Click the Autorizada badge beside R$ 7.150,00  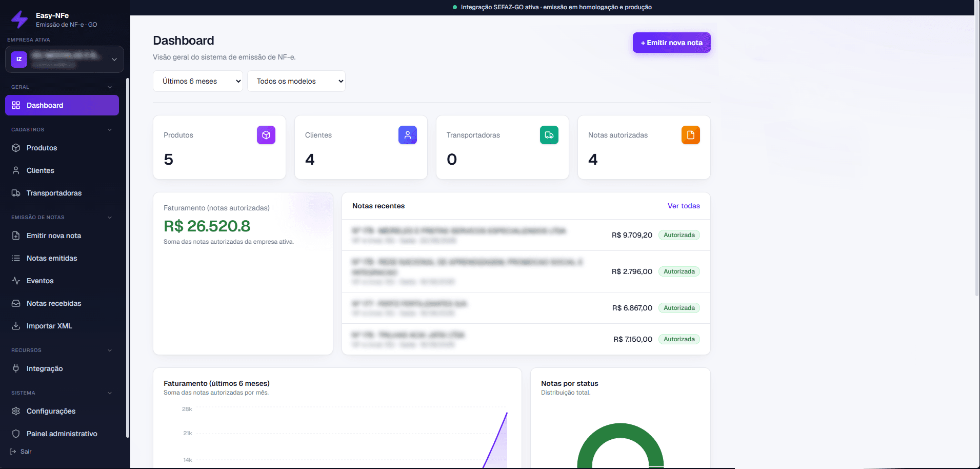(679, 339)
